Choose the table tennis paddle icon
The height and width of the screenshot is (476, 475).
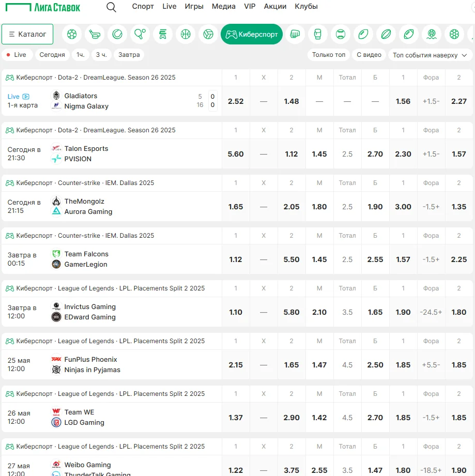(x=140, y=34)
